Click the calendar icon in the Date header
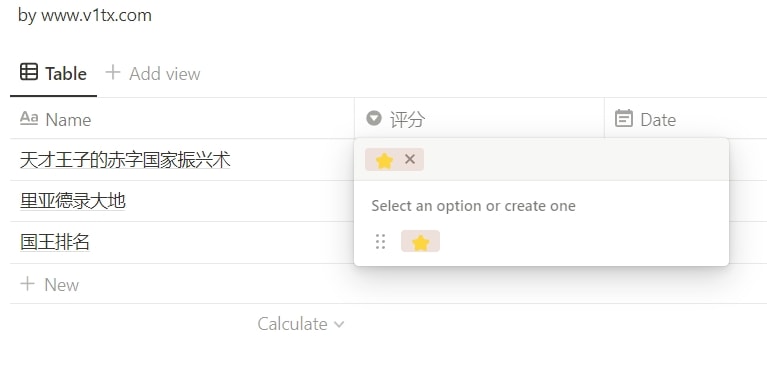The image size is (767, 388). [x=623, y=118]
